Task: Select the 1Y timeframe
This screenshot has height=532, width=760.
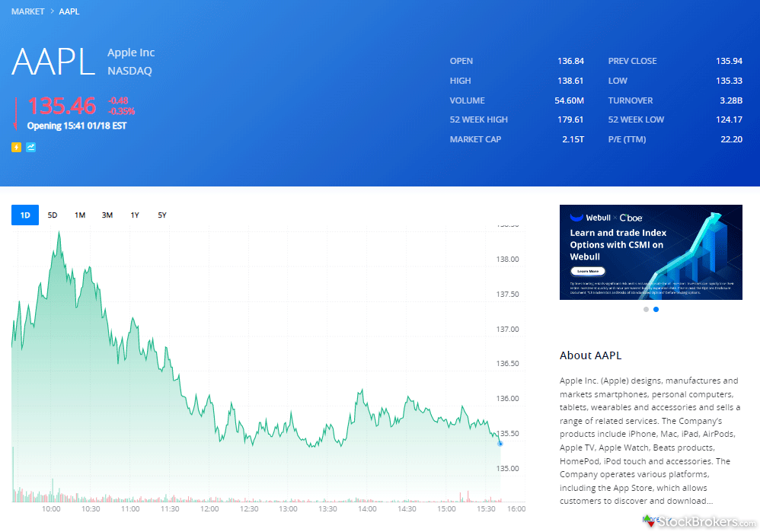Action: coord(135,215)
